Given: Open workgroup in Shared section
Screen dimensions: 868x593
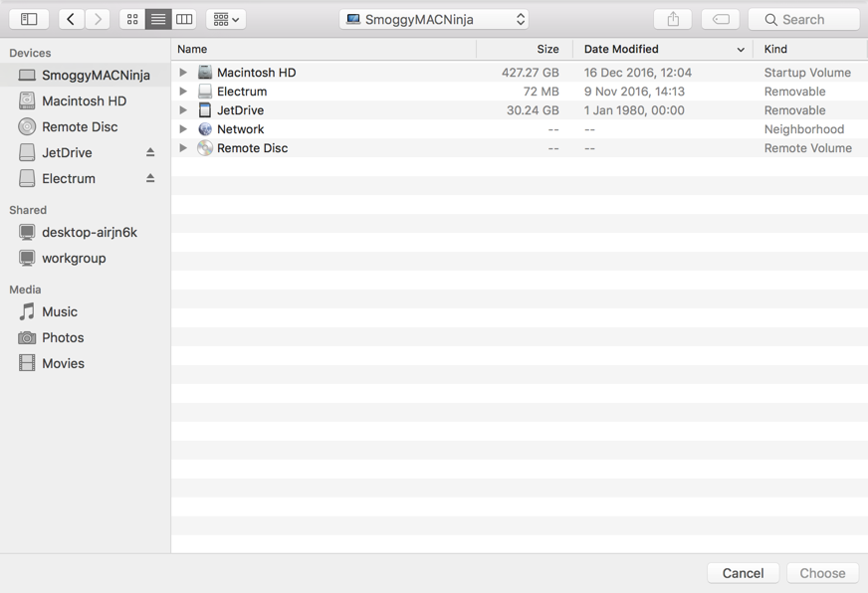Looking at the screenshot, I should click(x=86, y=259).
